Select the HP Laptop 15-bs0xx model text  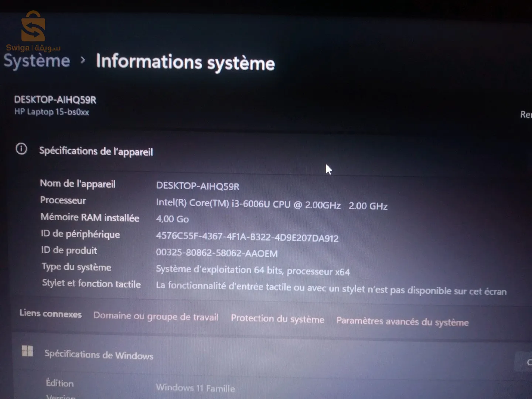point(51,112)
